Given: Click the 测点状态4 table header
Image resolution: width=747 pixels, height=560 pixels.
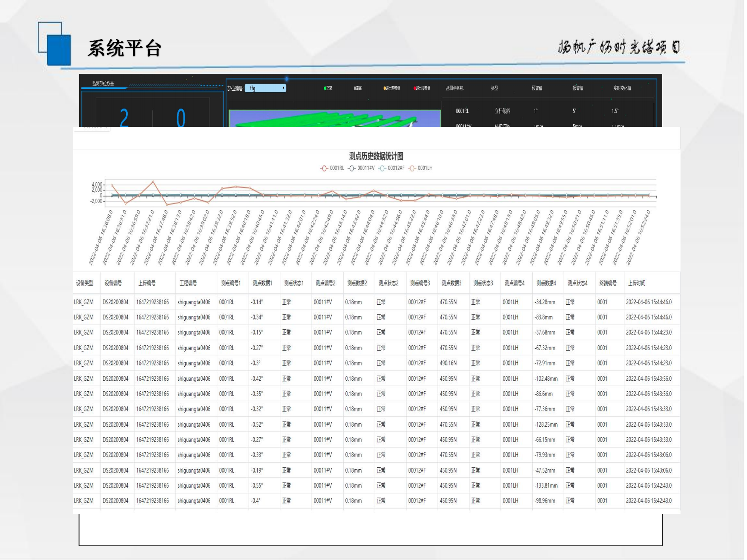Looking at the screenshot, I should (x=577, y=283).
